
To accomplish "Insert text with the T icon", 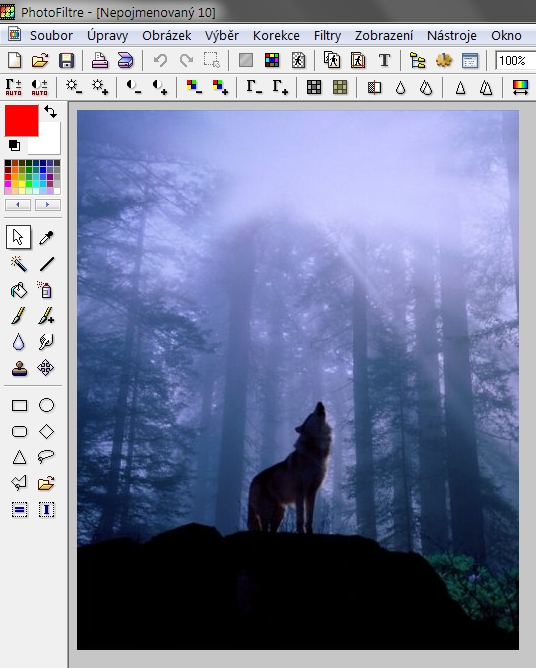I will click(384, 60).
